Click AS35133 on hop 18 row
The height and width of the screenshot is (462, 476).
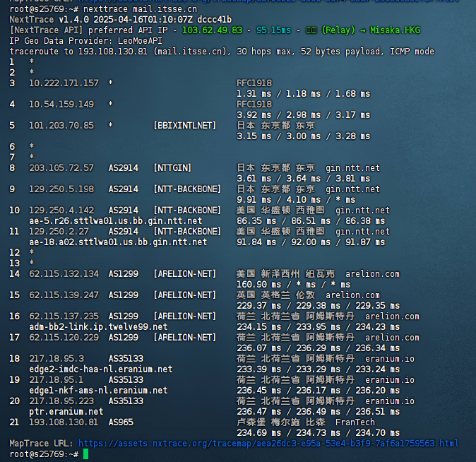pyautogui.click(x=126, y=359)
